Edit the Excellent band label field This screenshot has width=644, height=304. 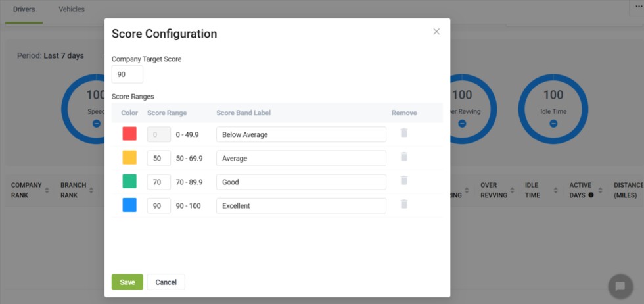[301, 206]
